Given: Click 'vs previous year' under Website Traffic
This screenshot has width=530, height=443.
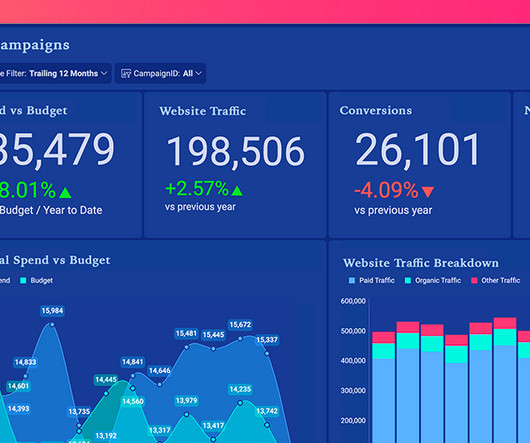Looking at the screenshot, I should tap(200, 207).
